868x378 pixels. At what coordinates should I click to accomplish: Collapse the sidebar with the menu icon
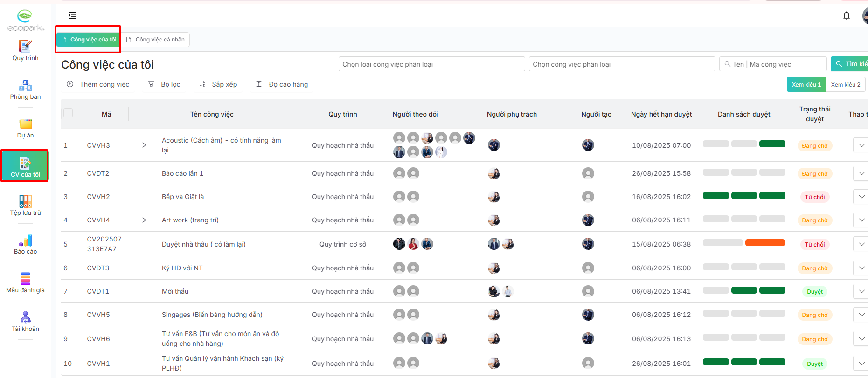tap(72, 16)
